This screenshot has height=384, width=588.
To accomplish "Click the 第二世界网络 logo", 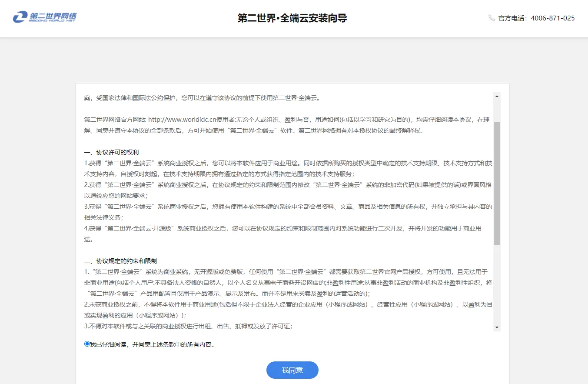I will [45, 17].
